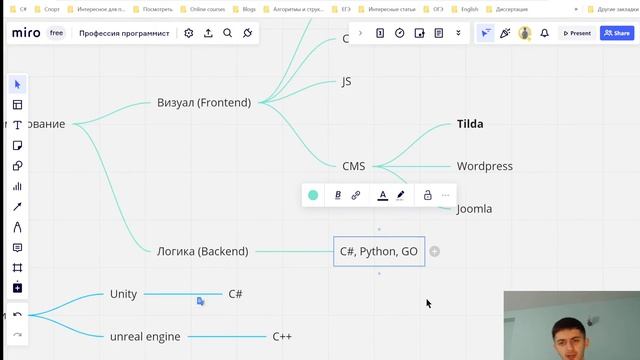Open the Другие закладки folder
Image resolution: width=640 pixels, height=360 pixels.
tap(613, 9)
